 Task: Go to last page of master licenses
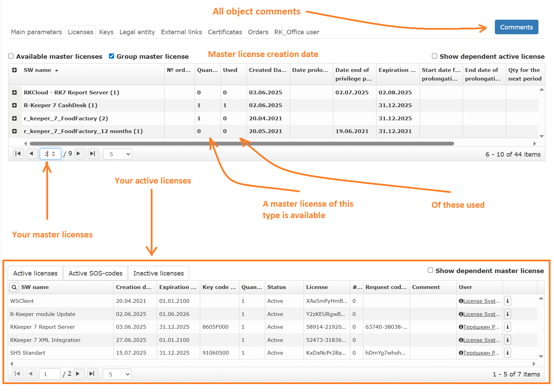(x=92, y=154)
